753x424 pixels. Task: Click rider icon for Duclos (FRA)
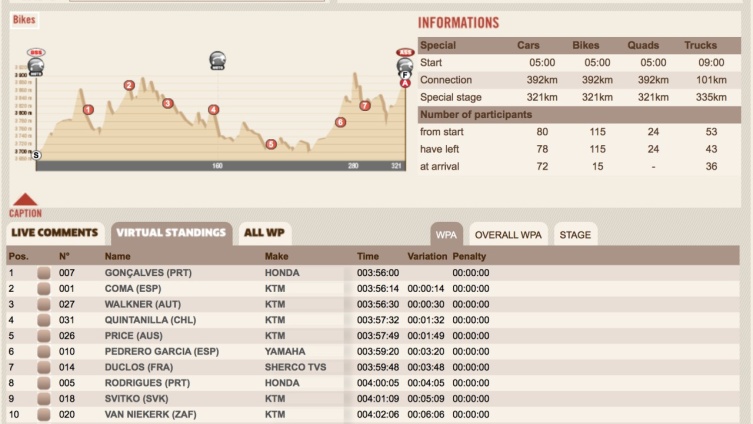pyautogui.click(x=44, y=367)
